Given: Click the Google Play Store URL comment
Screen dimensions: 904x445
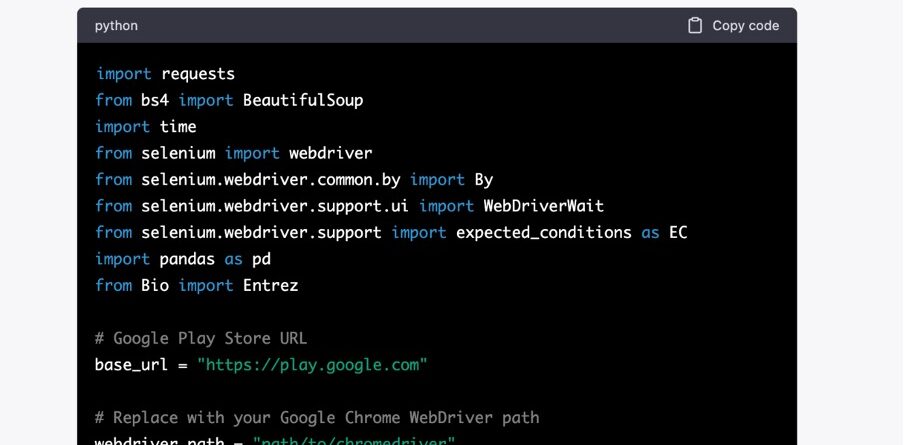Looking at the screenshot, I should tap(201, 338).
